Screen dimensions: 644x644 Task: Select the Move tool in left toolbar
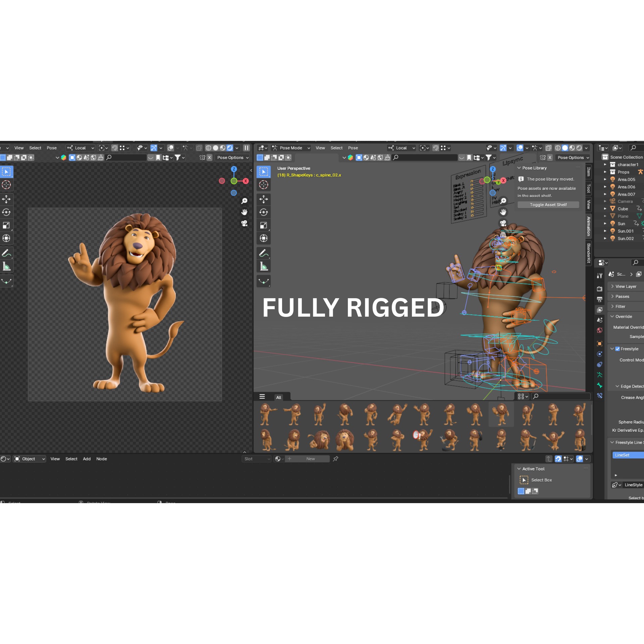click(6, 199)
